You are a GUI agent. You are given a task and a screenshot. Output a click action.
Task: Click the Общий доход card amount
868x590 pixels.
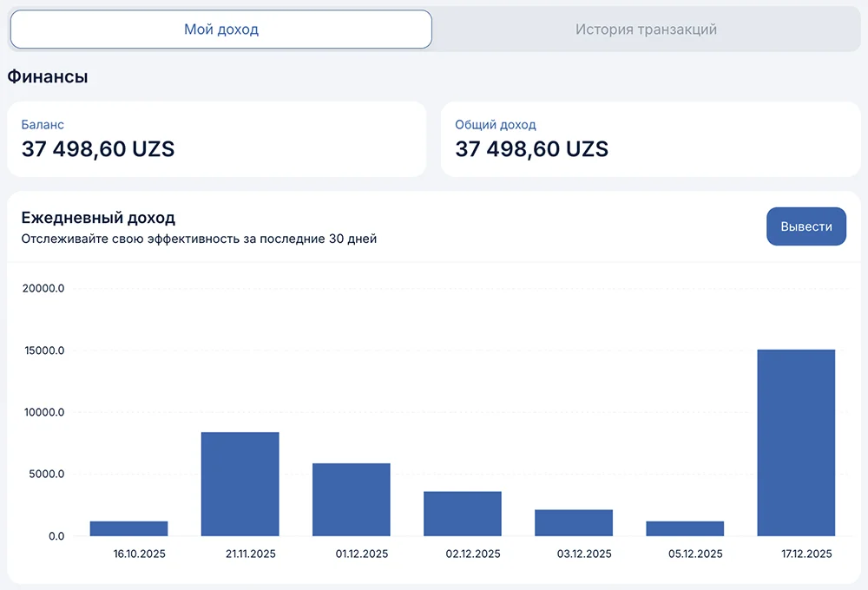531,149
